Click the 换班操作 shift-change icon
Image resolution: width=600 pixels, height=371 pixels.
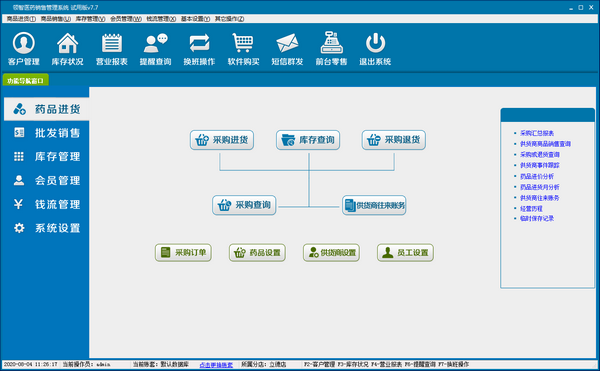point(199,49)
